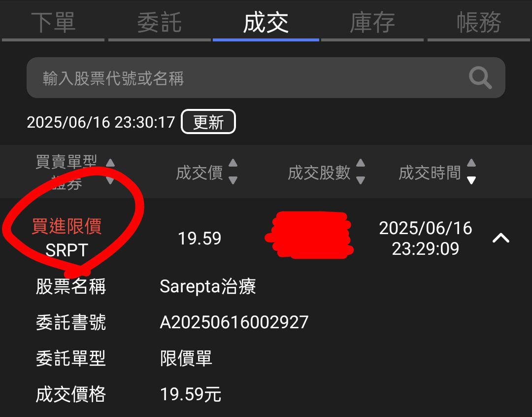Sort 成交價 ascending with up arrow
The image size is (532, 417).
click(x=233, y=163)
